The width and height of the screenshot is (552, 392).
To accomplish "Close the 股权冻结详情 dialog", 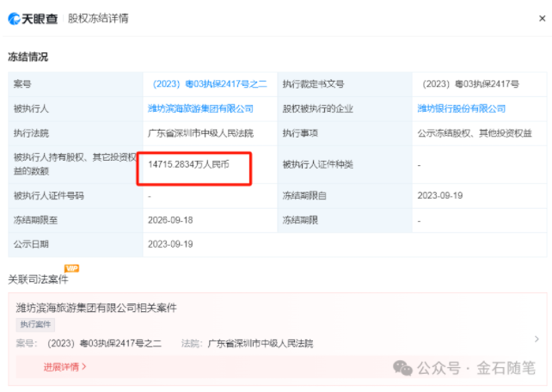I will pyautogui.click(x=543, y=18).
